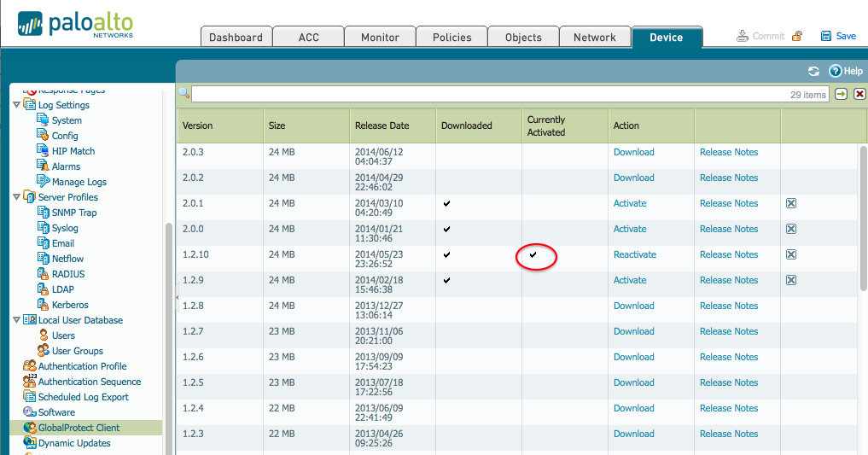Open Release Notes for version 1.2.3
Viewport: 868px width, 455px height.
click(x=729, y=434)
